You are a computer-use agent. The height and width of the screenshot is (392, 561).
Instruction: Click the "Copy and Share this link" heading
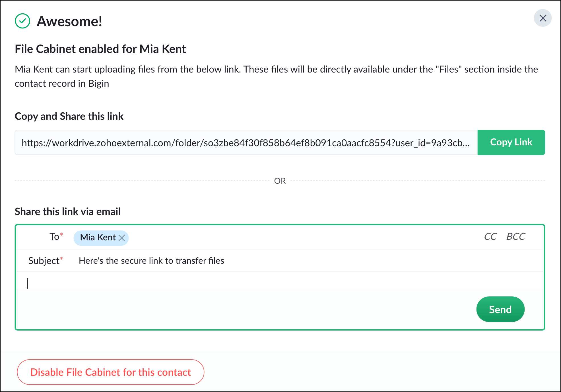(69, 116)
